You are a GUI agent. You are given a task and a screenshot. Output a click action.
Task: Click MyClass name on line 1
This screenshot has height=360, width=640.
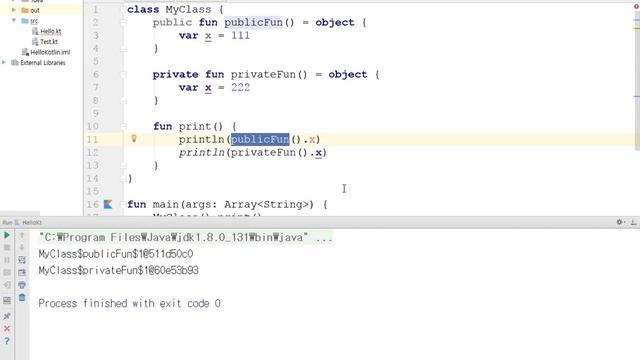tap(188, 9)
